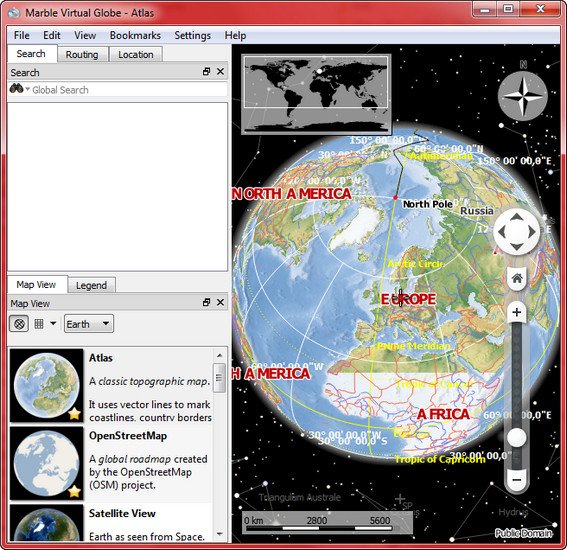567x550 pixels.
Task: Switch to the Routing tab
Action: tap(82, 55)
